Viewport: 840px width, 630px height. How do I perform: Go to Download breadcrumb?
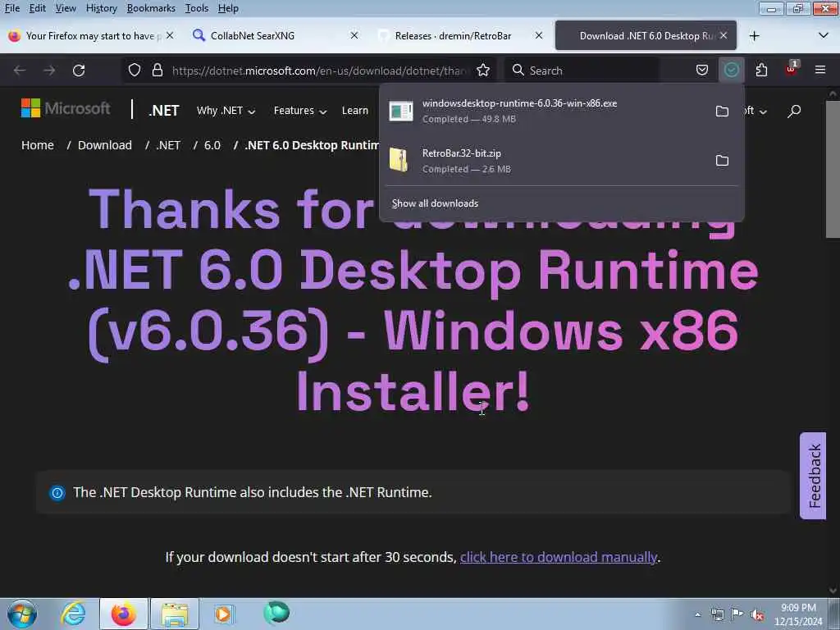coord(104,145)
